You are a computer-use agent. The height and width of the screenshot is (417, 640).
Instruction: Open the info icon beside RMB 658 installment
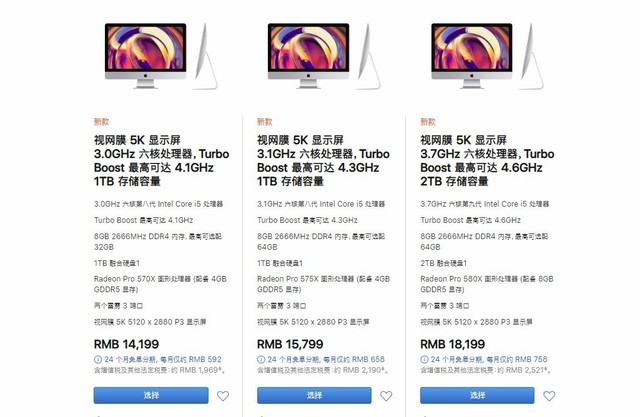point(261,359)
